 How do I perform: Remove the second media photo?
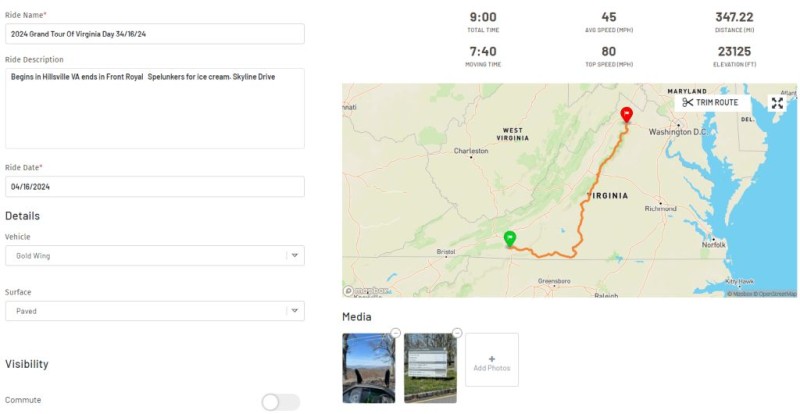click(x=457, y=333)
